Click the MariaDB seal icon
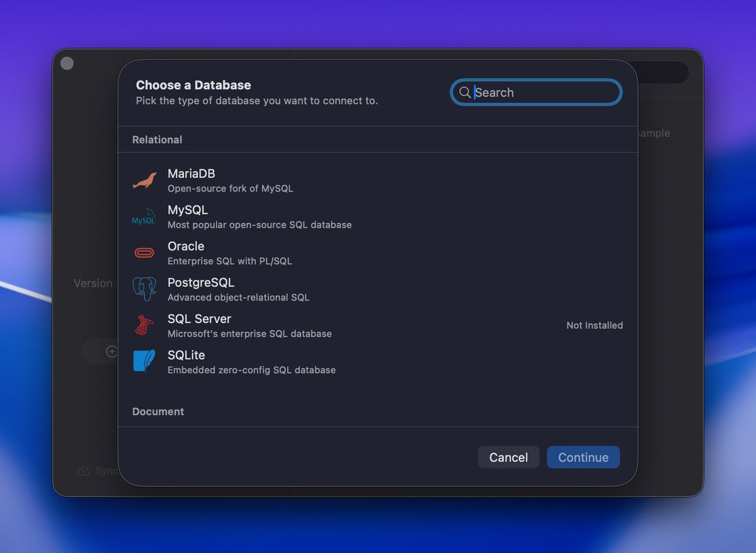 click(144, 181)
